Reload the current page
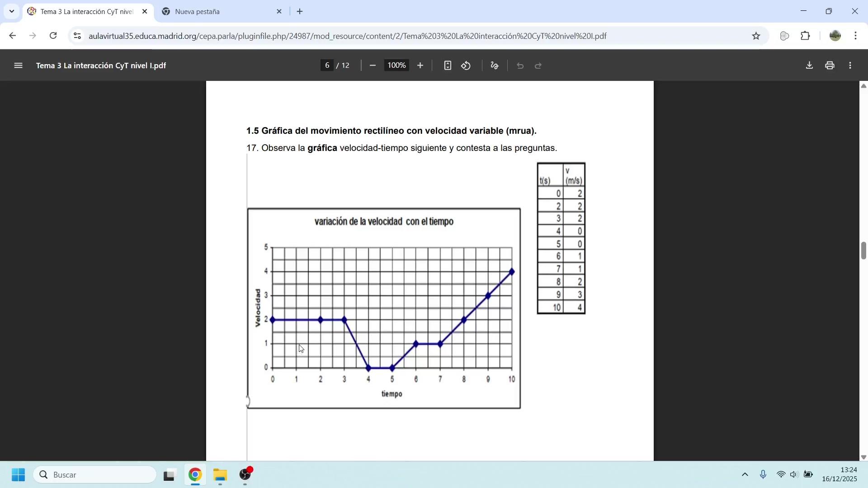 pos(53,36)
